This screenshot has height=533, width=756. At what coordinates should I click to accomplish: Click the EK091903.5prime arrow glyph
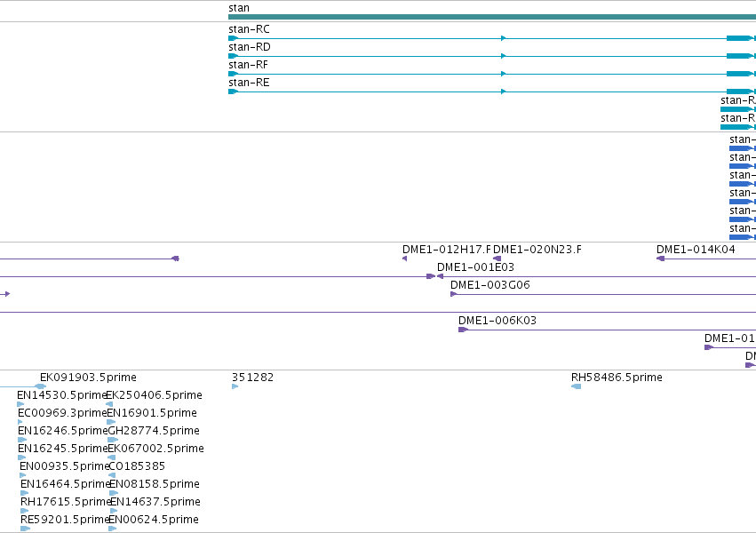(41, 386)
